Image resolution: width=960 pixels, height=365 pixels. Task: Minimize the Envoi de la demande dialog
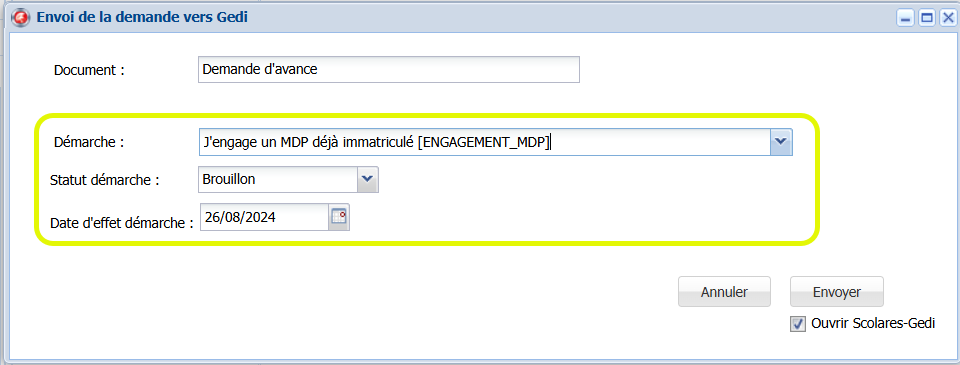(906, 18)
